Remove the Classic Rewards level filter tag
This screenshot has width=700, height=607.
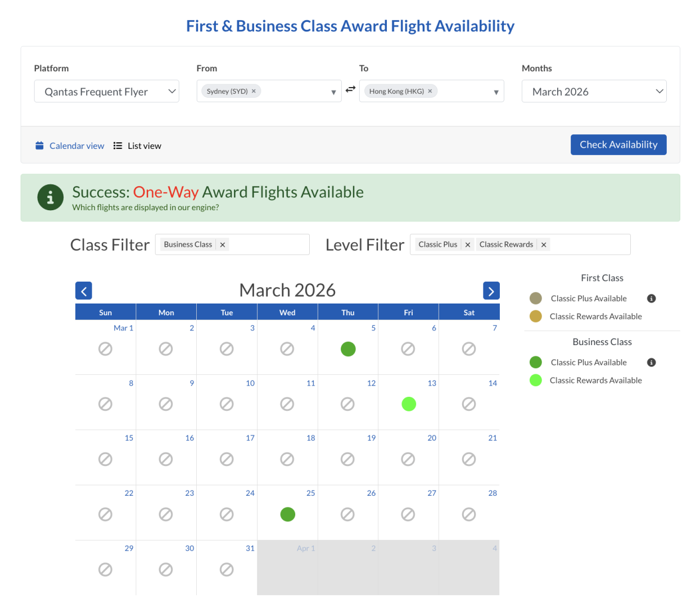coord(544,245)
